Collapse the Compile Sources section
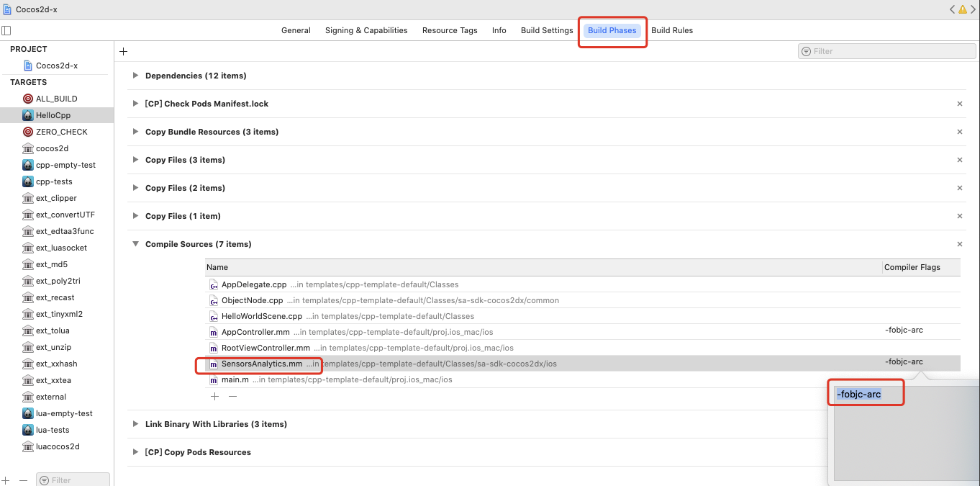980x486 pixels. (x=135, y=244)
